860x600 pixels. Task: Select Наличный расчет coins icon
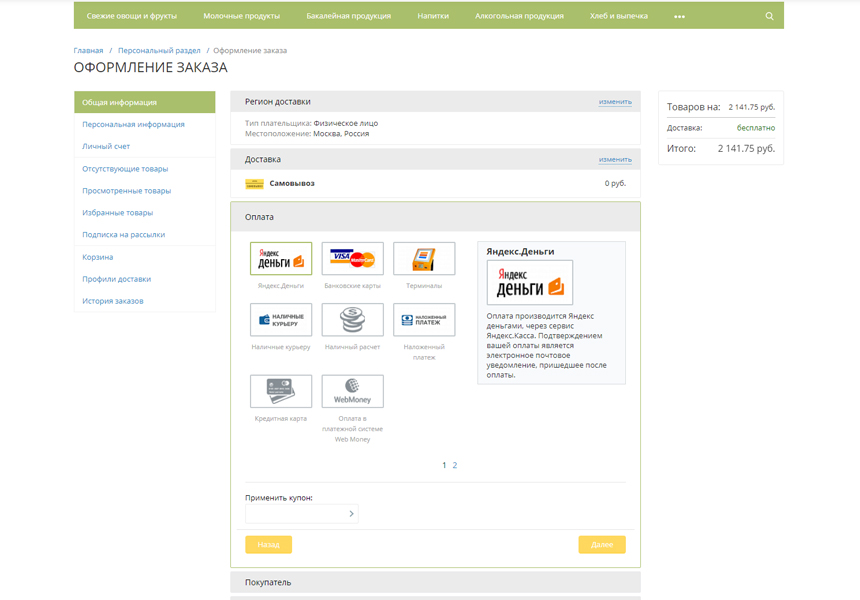pyautogui.click(x=352, y=320)
